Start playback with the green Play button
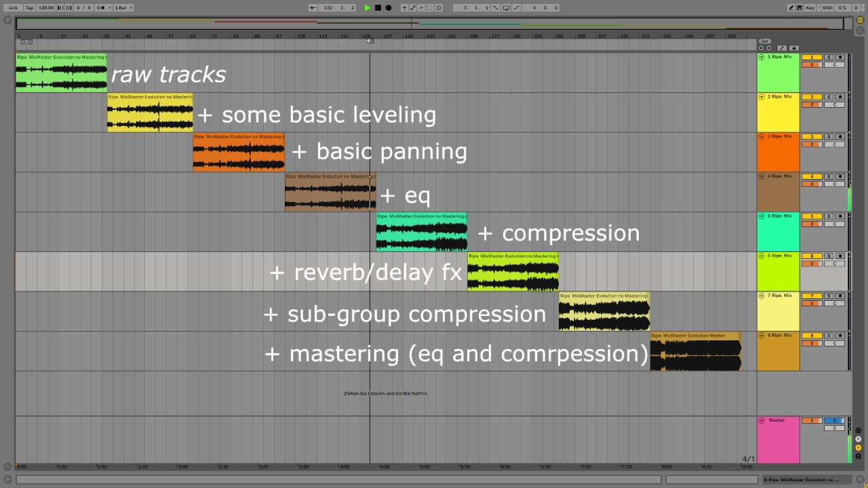Screen dimensions: 868x488 (x=367, y=8)
